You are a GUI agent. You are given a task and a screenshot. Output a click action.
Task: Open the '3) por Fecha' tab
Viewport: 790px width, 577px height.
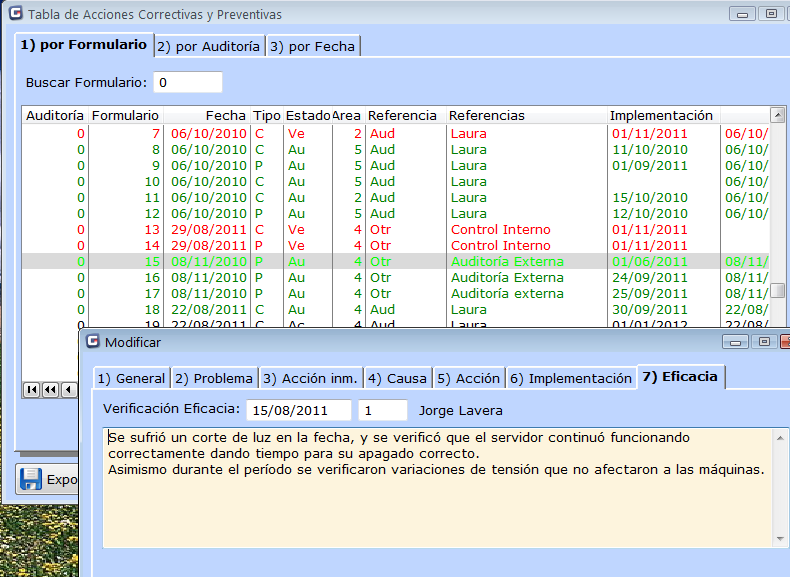pos(312,46)
